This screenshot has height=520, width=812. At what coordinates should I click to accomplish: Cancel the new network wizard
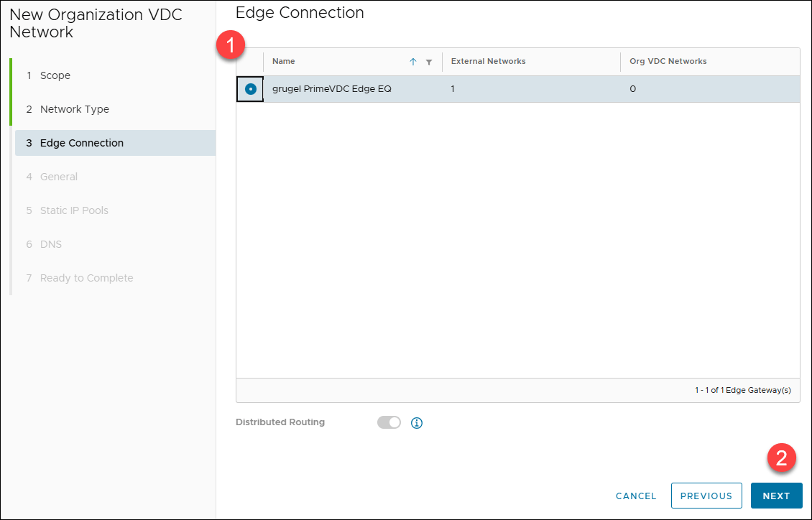(636, 496)
